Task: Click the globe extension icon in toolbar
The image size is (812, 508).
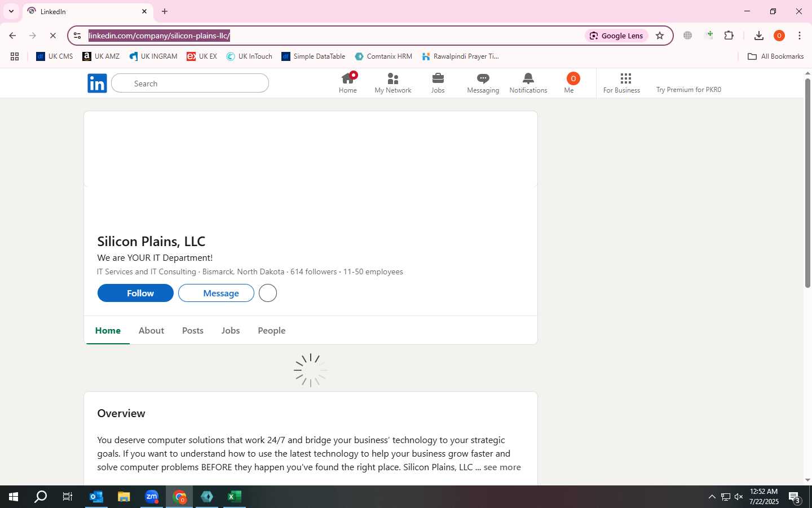Action: click(687, 36)
